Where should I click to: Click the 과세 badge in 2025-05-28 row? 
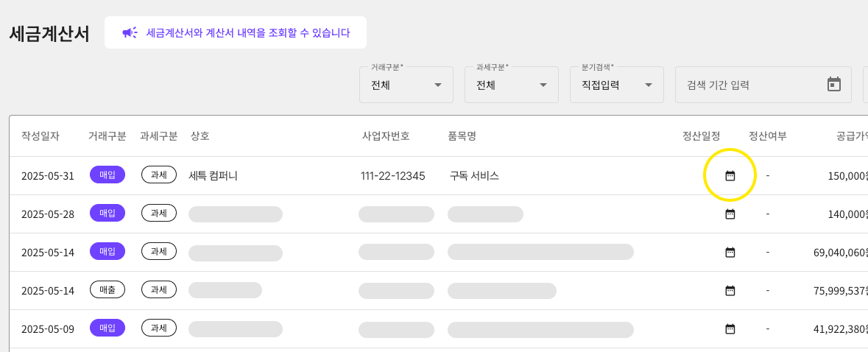coord(159,214)
